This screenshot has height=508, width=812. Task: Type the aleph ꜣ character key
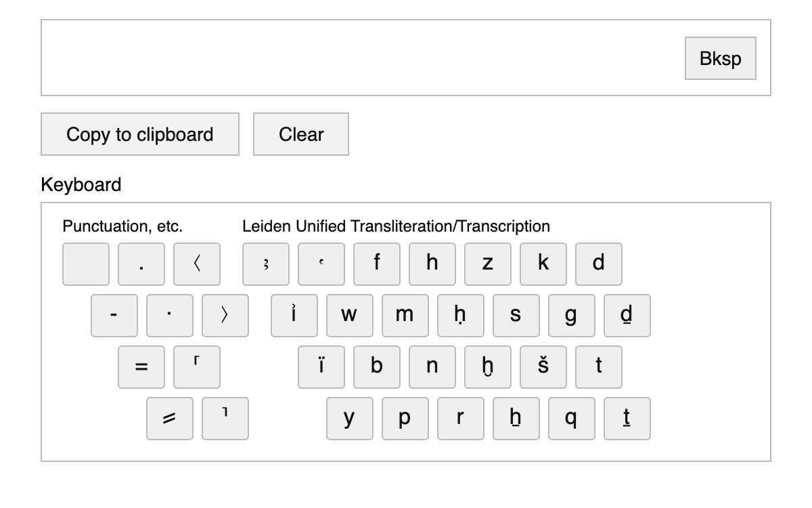pyautogui.click(x=266, y=264)
